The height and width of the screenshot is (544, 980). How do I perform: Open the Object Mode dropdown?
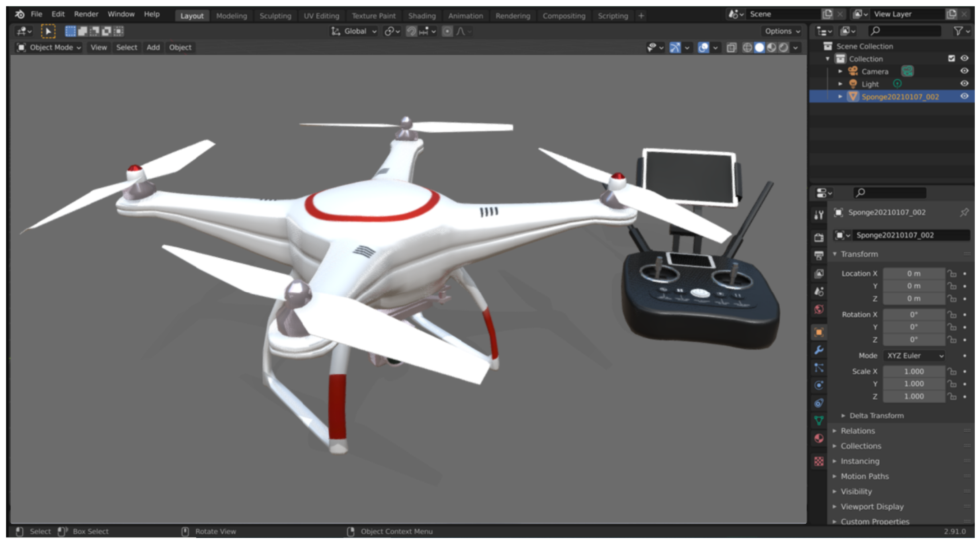pyautogui.click(x=49, y=47)
